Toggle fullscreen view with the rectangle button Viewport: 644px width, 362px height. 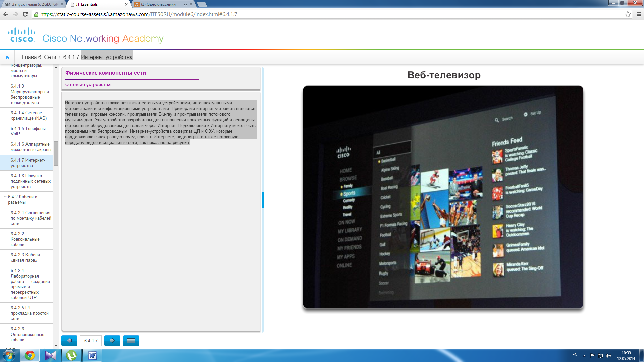[131, 341]
